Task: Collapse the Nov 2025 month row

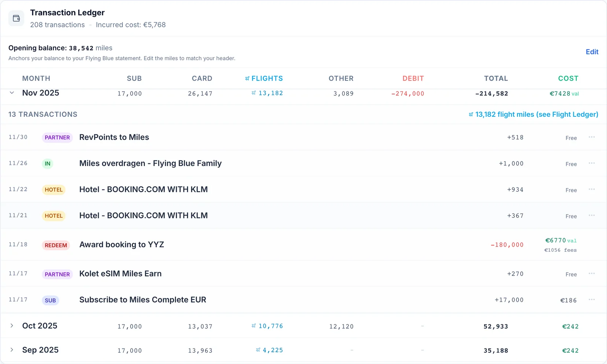Action: [12, 93]
